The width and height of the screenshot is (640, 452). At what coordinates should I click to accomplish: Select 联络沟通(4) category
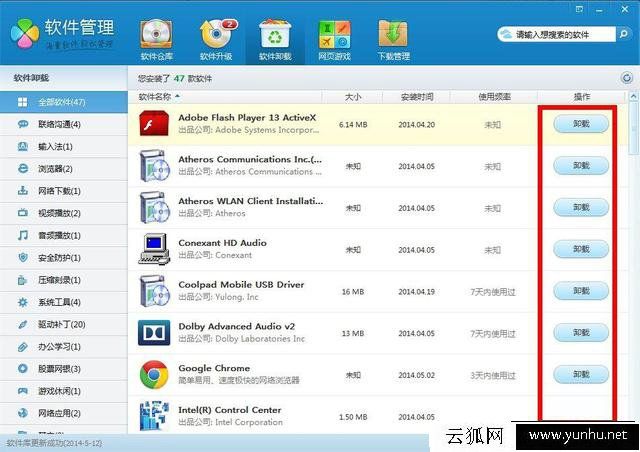click(x=64, y=124)
